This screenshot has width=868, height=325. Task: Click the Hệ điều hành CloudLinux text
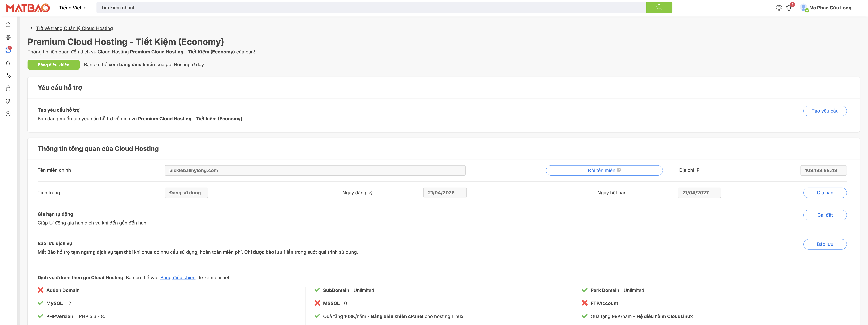tap(664, 317)
